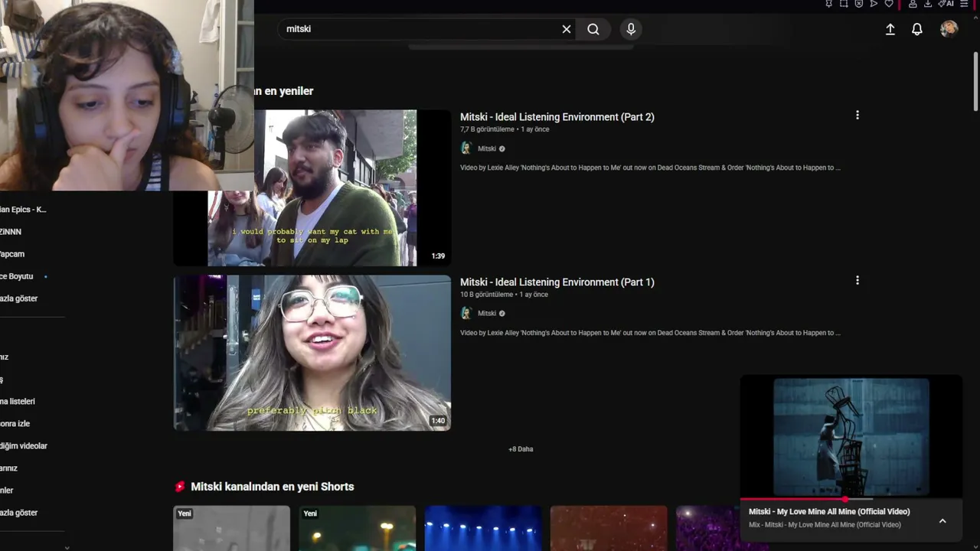980x551 pixels.
Task: Play the Part 2 video thumbnail
Action: [312, 188]
